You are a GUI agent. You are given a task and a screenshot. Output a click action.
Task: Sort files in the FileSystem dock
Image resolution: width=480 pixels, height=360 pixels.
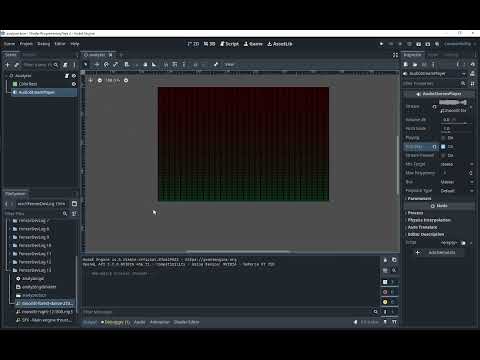(x=74, y=214)
